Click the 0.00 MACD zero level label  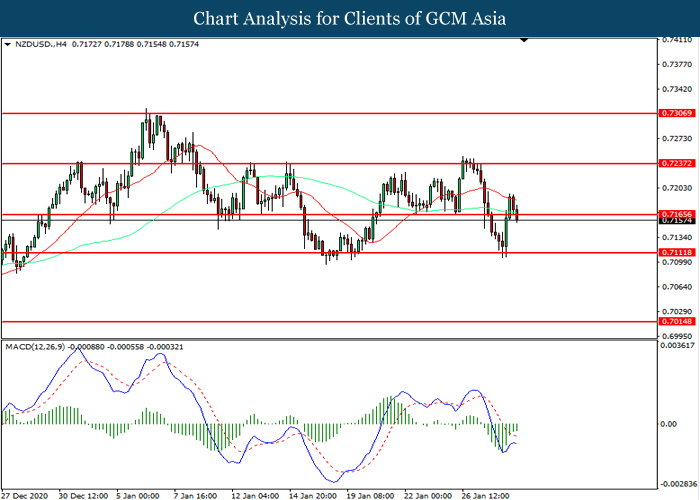[670, 423]
